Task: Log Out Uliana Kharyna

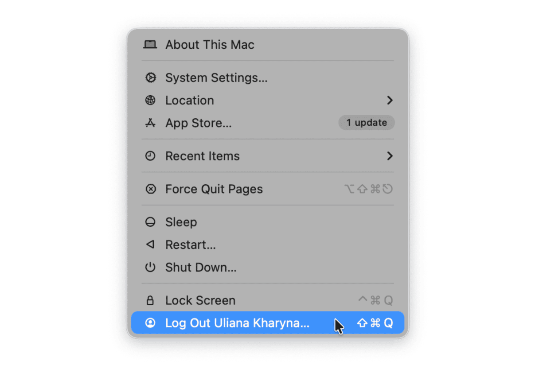Action: (237, 323)
